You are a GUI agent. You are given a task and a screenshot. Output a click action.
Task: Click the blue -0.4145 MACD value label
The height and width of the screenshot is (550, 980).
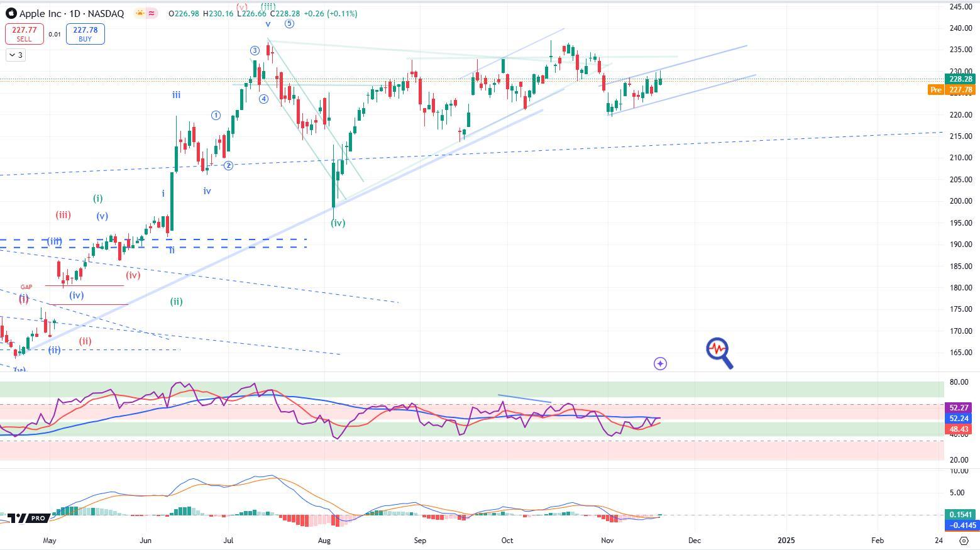(x=962, y=525)
